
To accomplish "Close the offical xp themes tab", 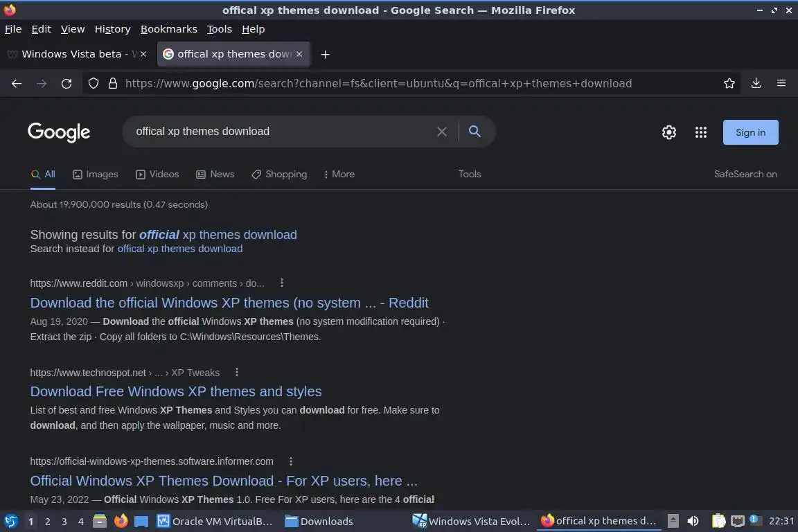I will [x=299, y=54].
